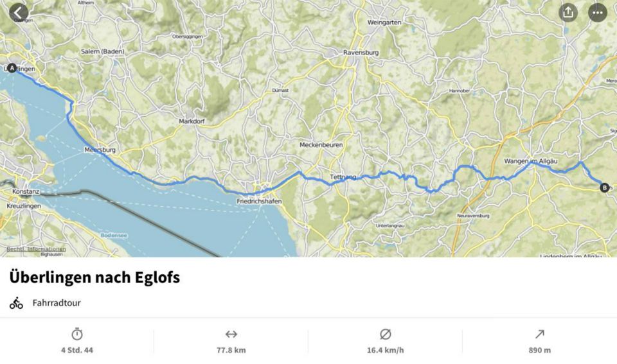The height and width of the screenshot is (364, 617).
Task: Click the Ravensburg label on the map
Action: (x=361, y=52)
